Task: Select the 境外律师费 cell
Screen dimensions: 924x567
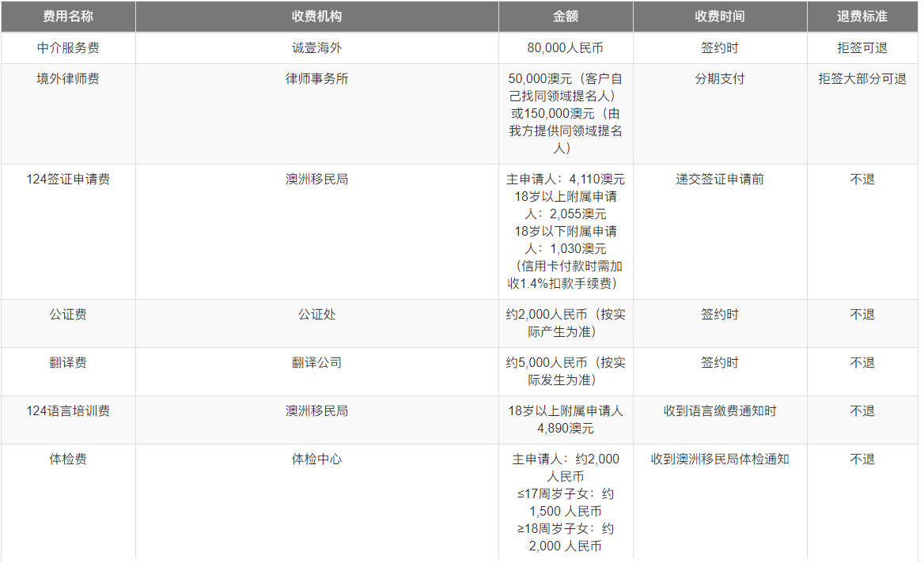Action: [68, 114]
